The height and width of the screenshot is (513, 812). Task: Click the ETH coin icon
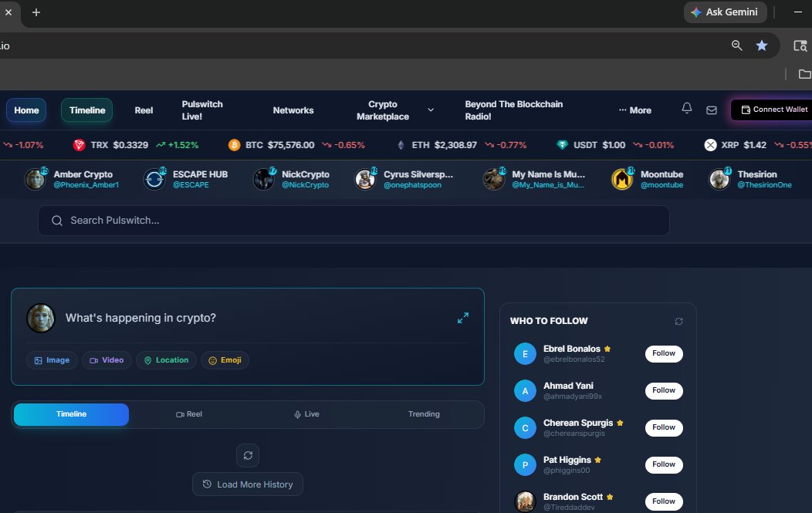(x=401, y=145)
